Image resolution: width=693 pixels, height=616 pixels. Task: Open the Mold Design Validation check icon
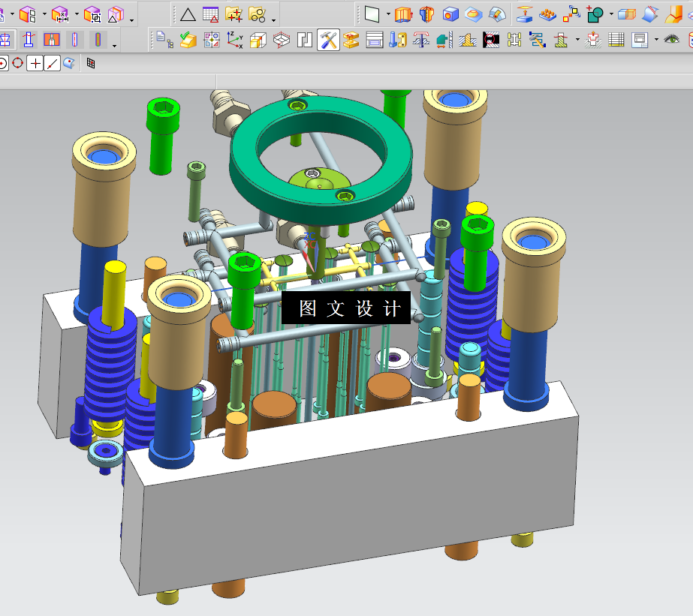point(188,40)
